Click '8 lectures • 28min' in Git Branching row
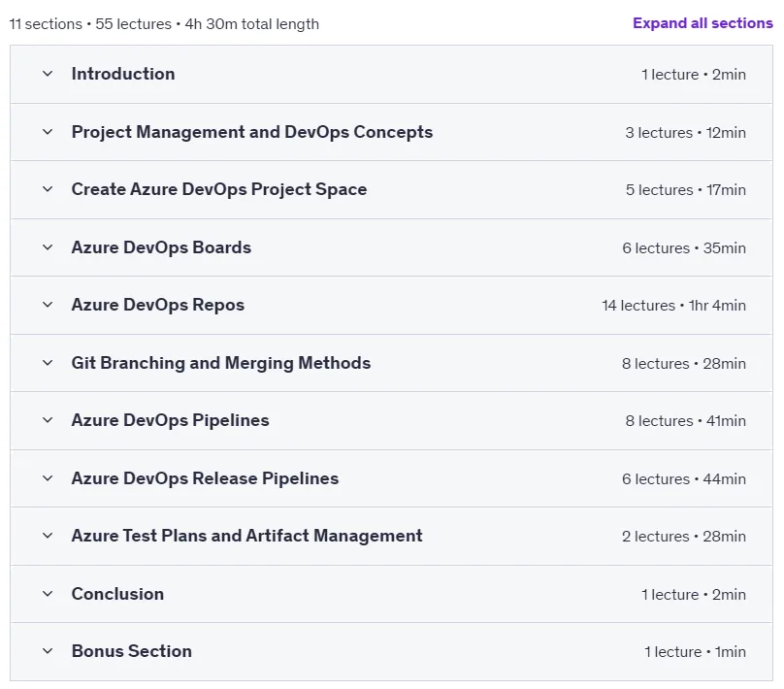Screen dimensions: 784x689 point(683,364)
